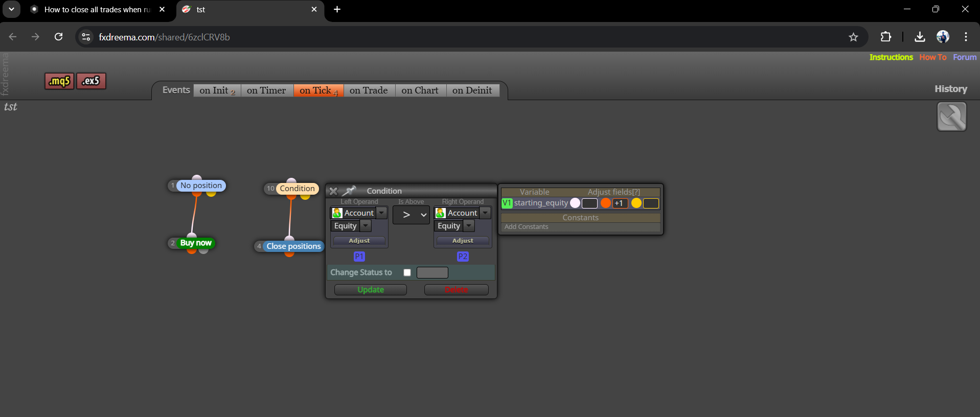Open Left Operand Equity dropdown arrow

[366, 226]
